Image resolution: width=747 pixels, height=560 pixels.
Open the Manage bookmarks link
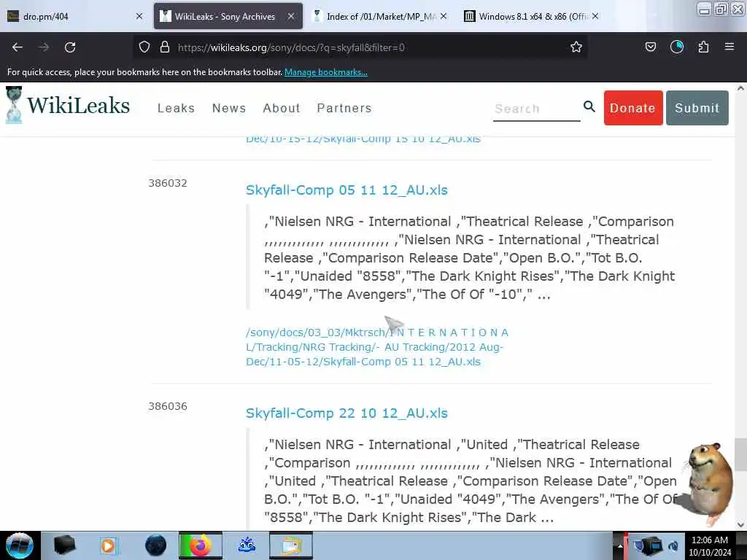point(326,72)
